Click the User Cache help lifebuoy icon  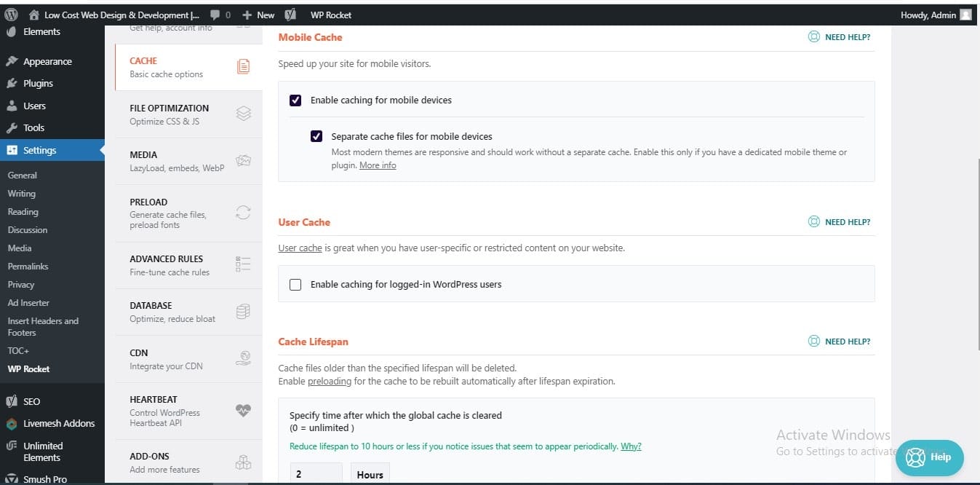point(814,222)
